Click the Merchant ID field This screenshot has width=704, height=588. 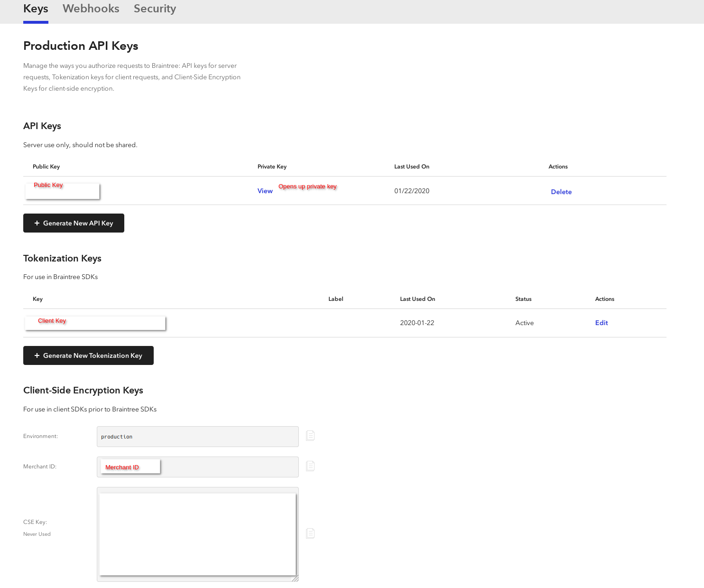click(198, 467)
